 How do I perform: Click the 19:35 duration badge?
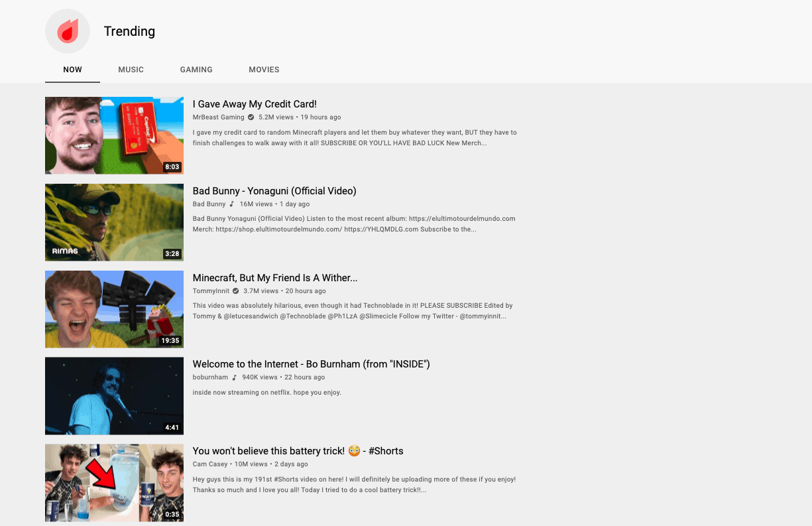coord(170,341)
